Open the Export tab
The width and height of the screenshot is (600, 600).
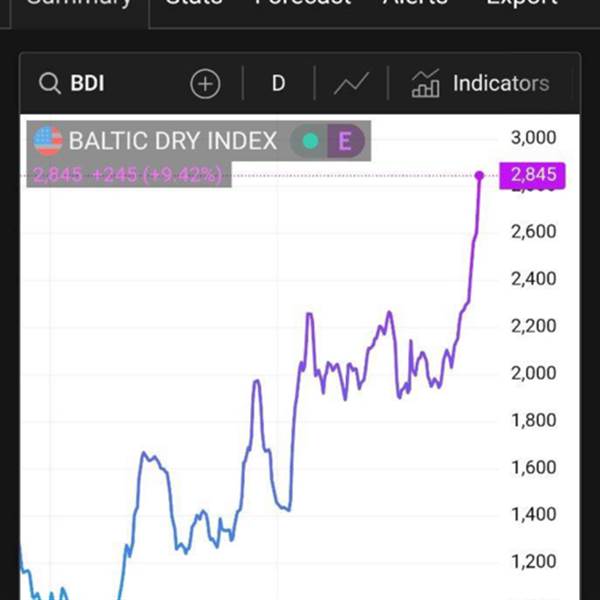(x=521, y=5)
